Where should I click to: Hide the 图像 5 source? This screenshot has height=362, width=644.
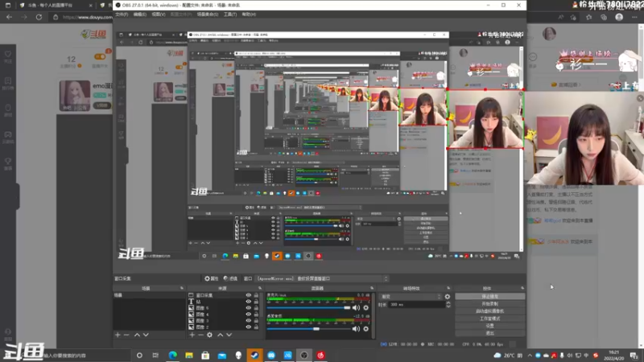(x=248, y=308)
